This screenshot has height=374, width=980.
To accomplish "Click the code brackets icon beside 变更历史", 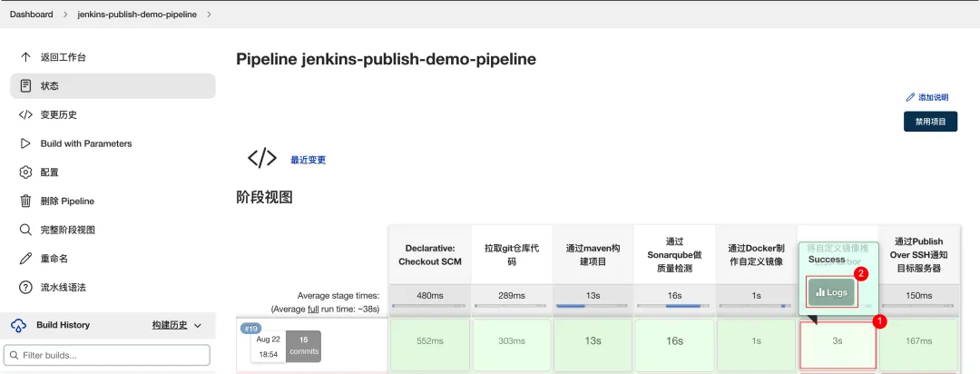I will [x=25, y=114].
